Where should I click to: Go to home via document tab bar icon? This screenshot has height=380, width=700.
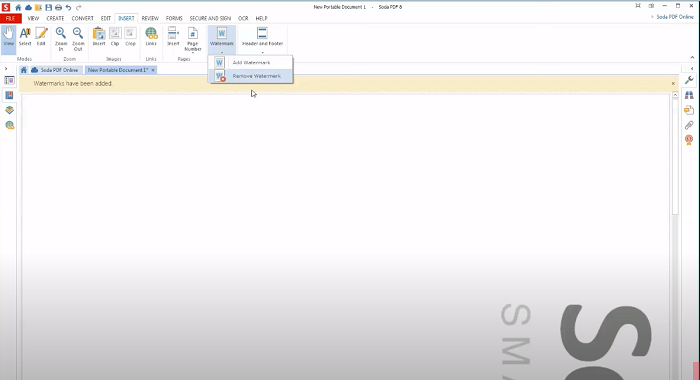(x=24, y=70)
